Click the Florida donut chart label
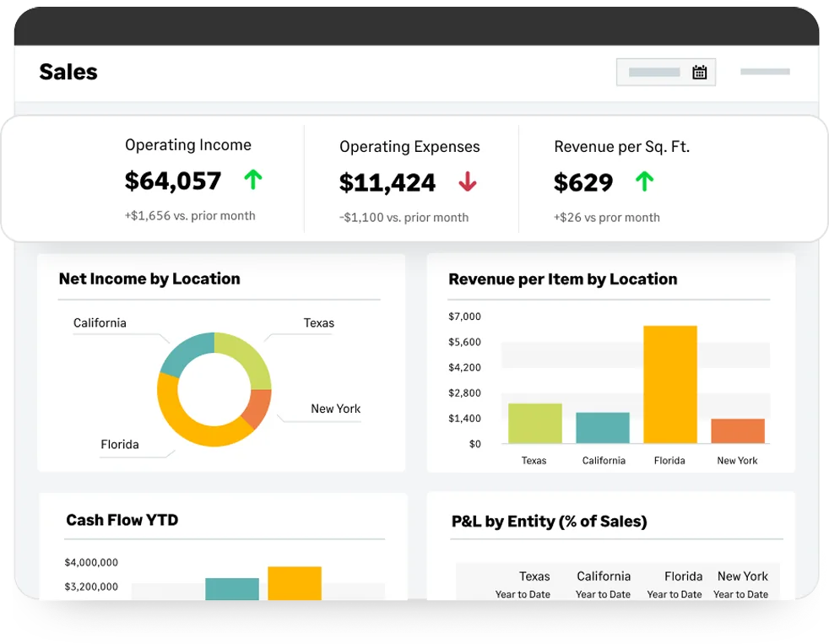829x644 pixels. [120, 445]
